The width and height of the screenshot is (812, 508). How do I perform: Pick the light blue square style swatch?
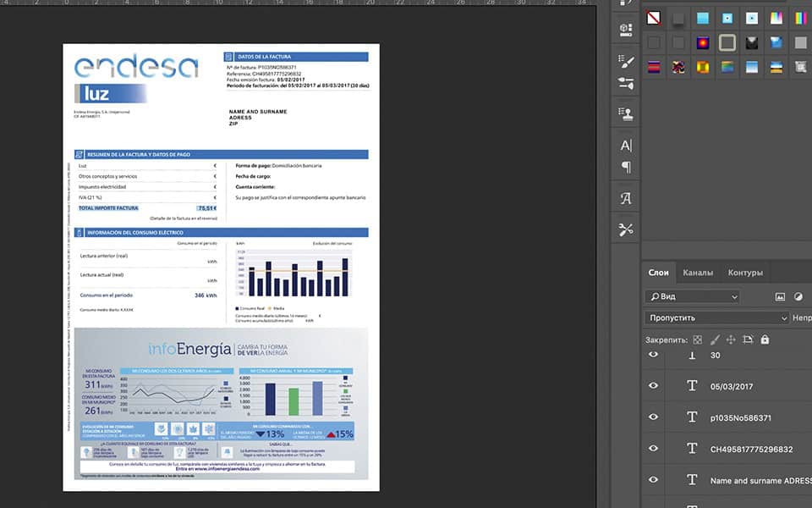click(x=703, y=18)
